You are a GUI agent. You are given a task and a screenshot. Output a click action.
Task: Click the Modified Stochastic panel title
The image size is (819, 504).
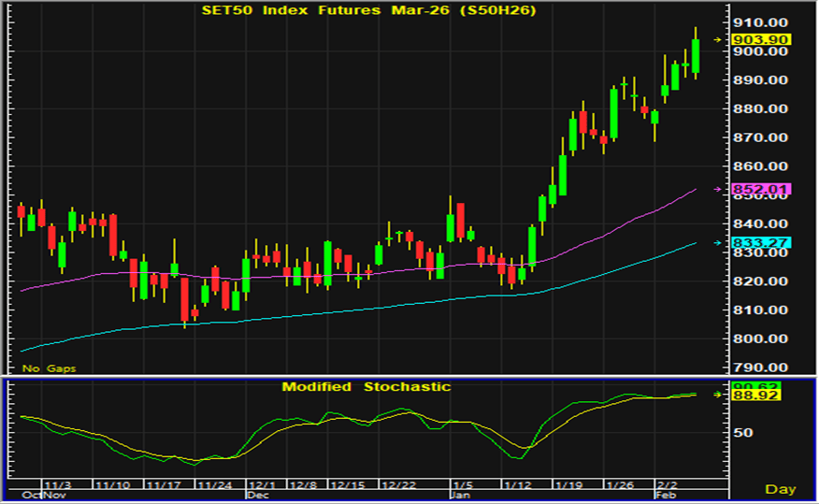tap(366, 386)
